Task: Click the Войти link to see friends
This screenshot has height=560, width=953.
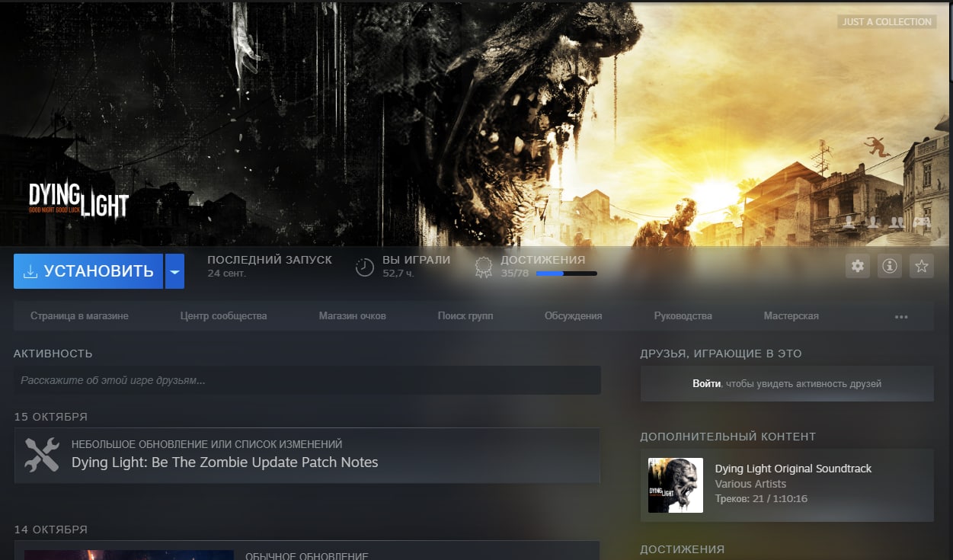Action: point(706,383)
